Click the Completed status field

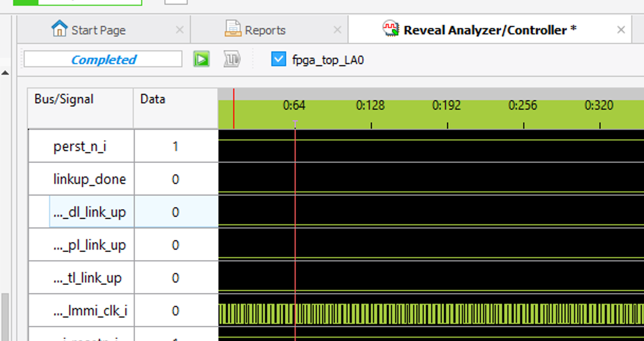point(103,59)
